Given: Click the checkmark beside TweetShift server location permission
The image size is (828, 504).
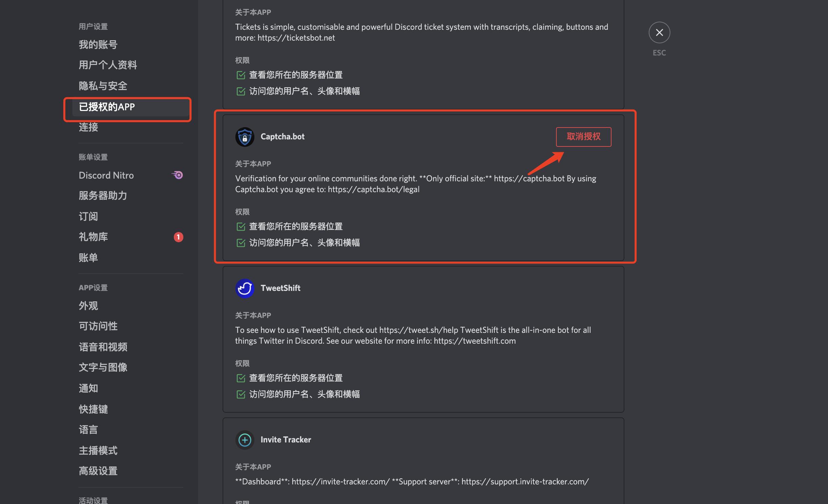Looking at the screenshot, I should 240,378.
